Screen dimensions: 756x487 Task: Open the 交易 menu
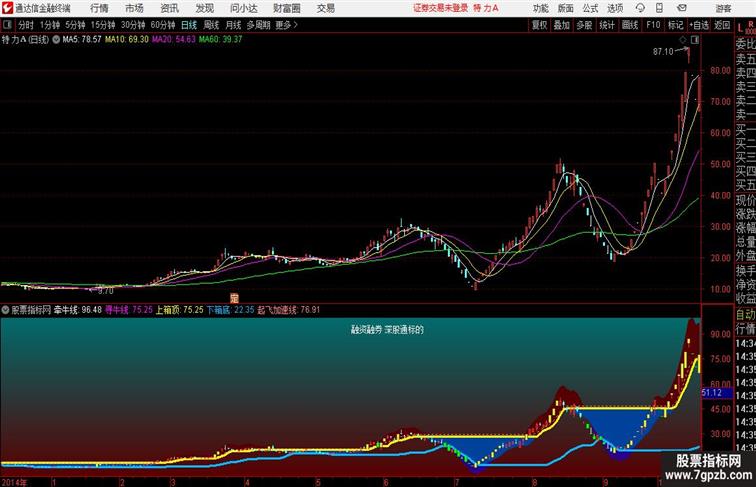[325, 8]
